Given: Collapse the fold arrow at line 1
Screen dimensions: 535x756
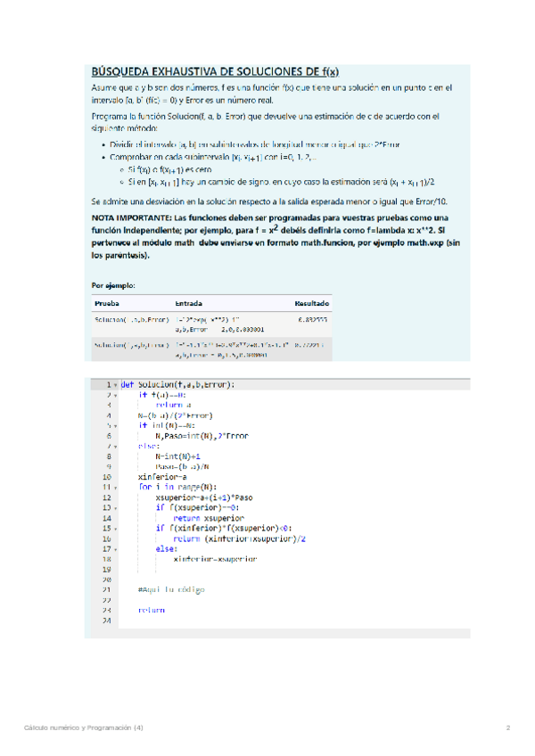Looking at the screenshot, I should click(x=115, y=385).
